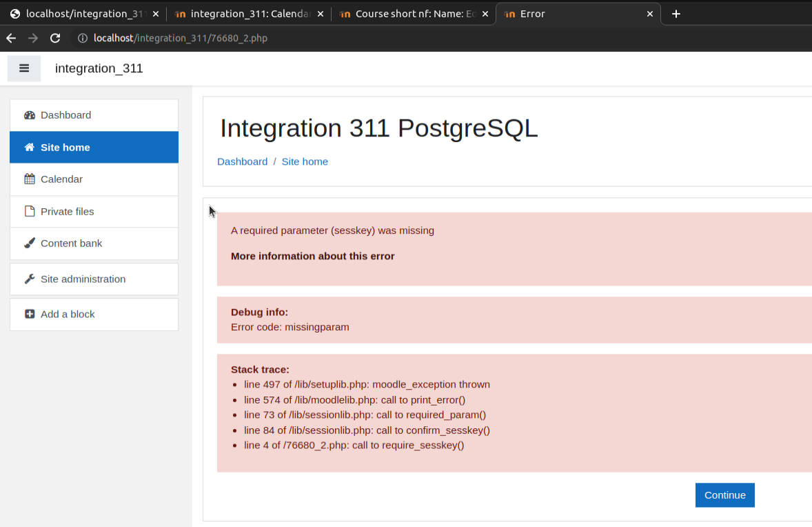
Task: Toggle the hamburger side panel button
Action: point(24,68)
